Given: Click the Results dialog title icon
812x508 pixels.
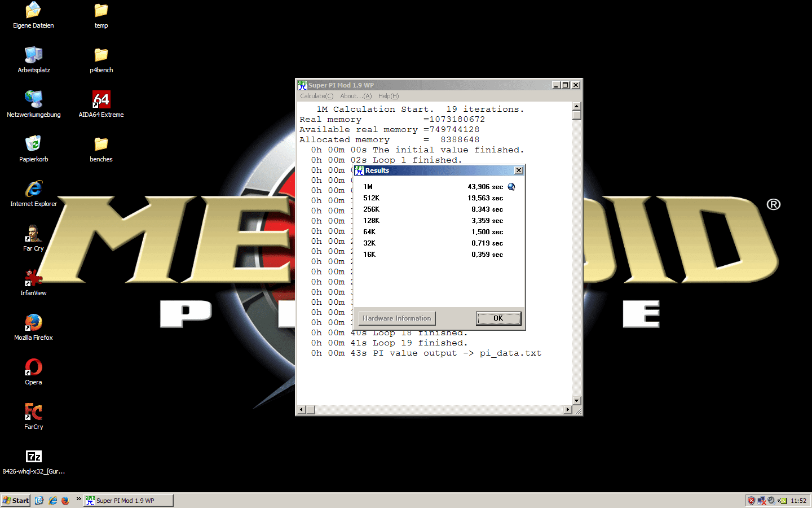Looking at the screenshot, I should (x=360, y=170).
